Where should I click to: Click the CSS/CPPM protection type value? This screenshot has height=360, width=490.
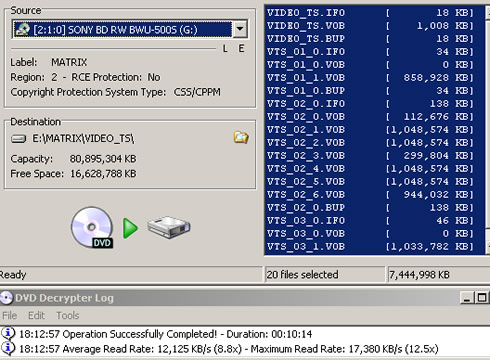[197, 92]
